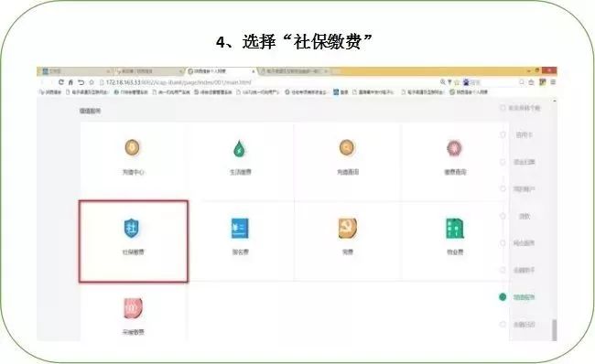Open the 党费 party emblem icon
The height and width of the screenshot is (364, 595).
point(347,229)
